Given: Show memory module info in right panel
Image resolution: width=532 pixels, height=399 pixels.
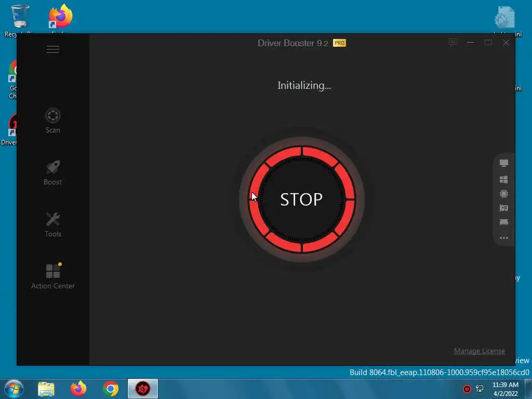Looking at the screenshot, I should click(504, 222).
